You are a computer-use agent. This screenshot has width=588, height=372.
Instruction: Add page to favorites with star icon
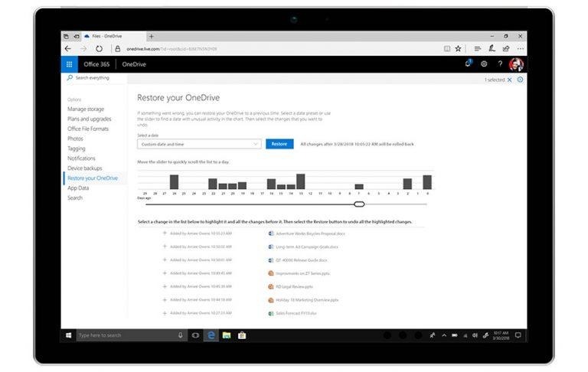(458, 48)
